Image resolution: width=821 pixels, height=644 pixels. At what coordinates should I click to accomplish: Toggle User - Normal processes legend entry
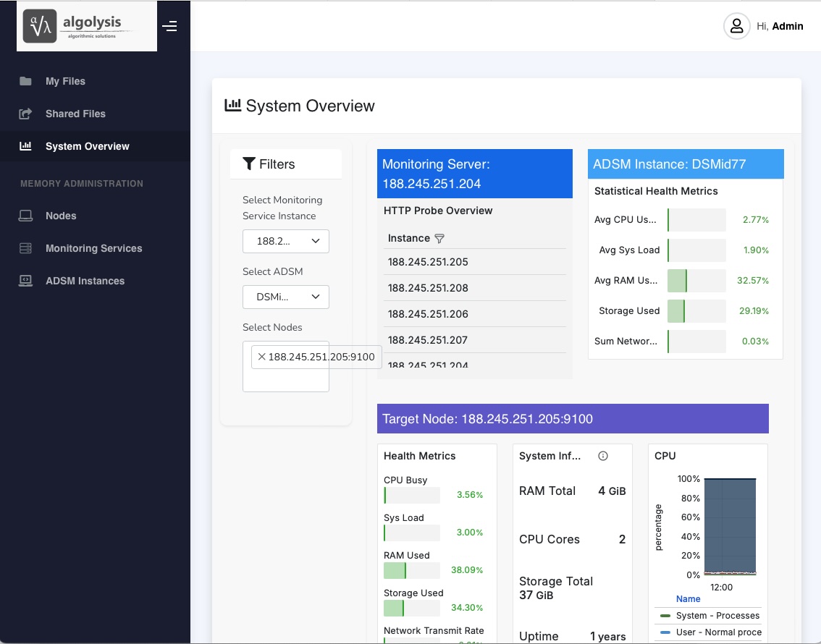click(x=718, y=632)
